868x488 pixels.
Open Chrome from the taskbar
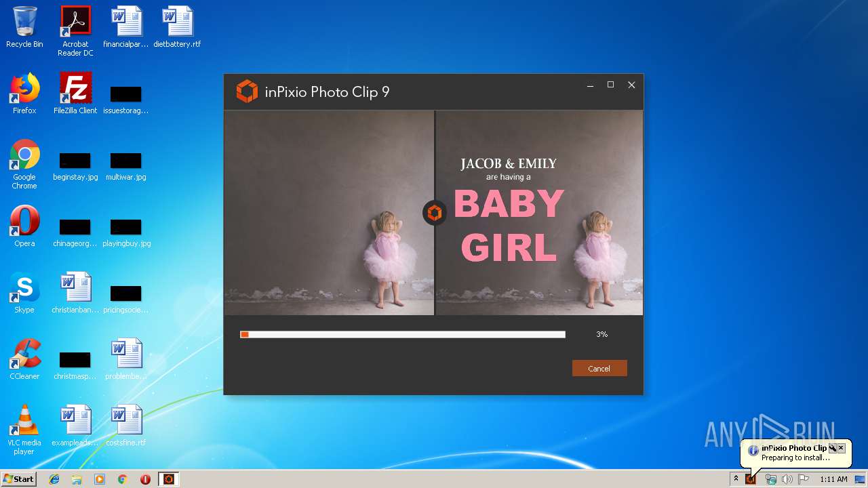(x=123, y=479)
